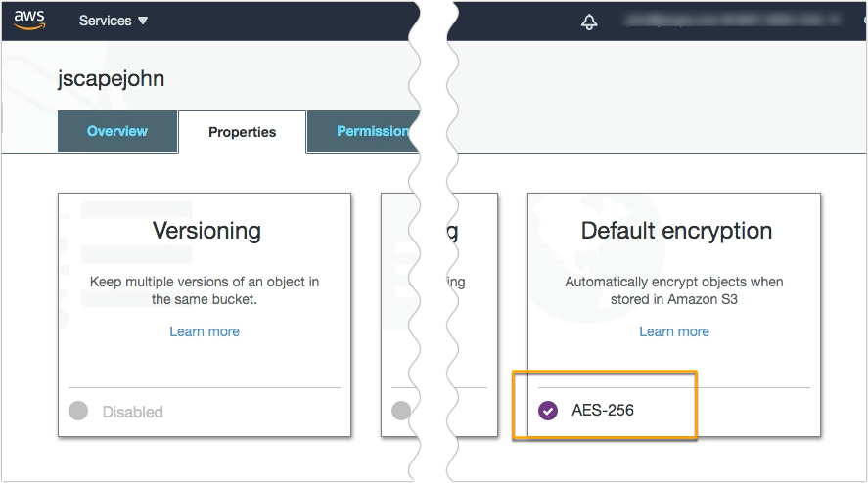
Task: Click the gray Versioning status circle
Action: pos(78,412)
